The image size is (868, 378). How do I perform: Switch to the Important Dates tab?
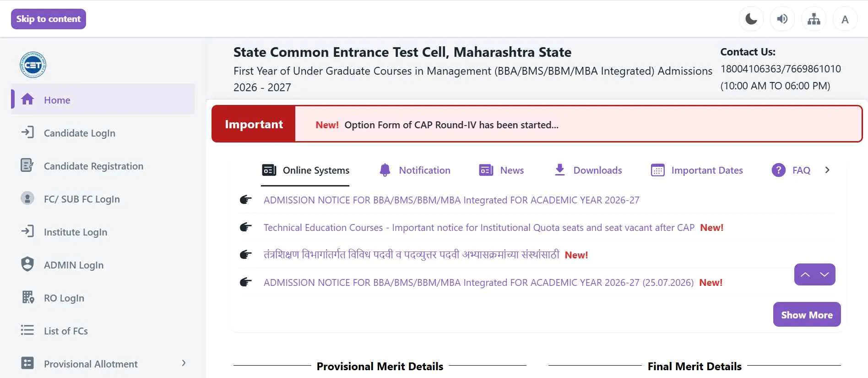[x=697, y=170]
